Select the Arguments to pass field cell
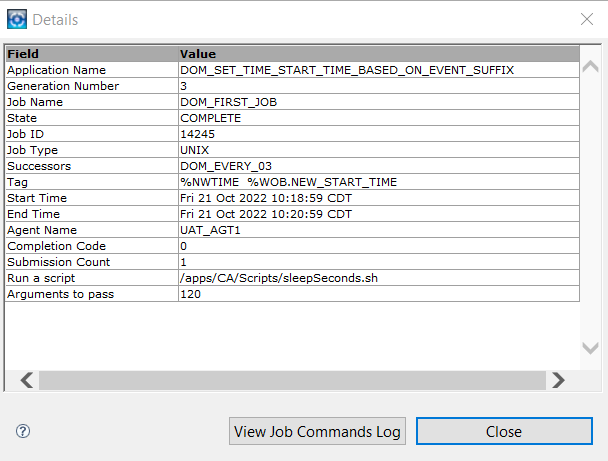 pos(92,294)
